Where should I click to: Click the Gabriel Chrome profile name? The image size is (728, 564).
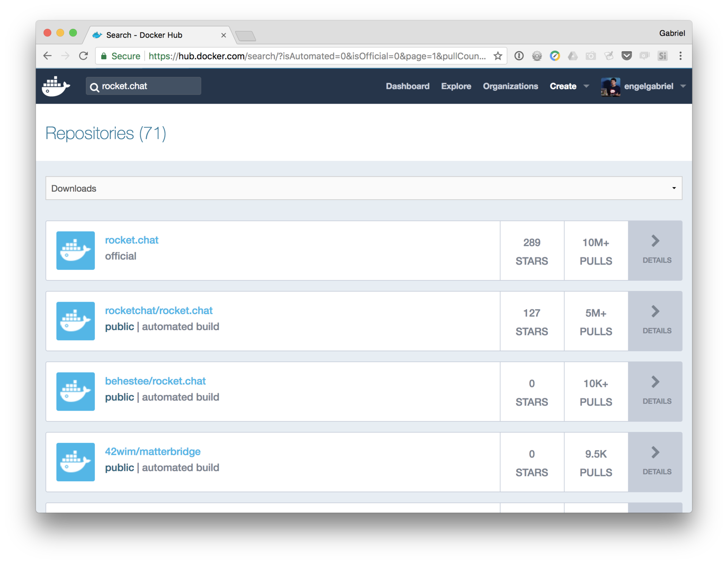pos(672,33)
